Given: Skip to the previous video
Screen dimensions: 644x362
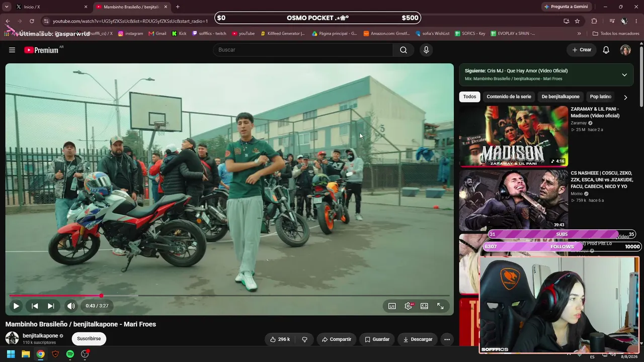Looking at the screenshot, I should 35,306.
